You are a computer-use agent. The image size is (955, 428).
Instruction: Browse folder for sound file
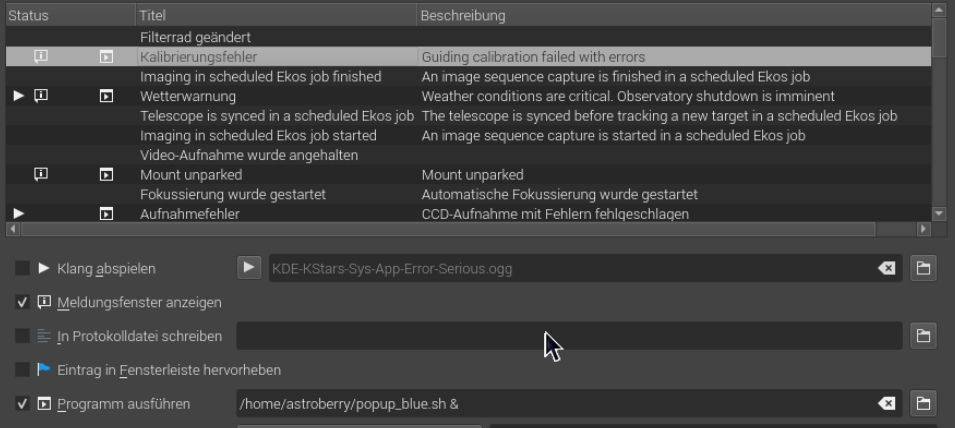click(923, 268)
